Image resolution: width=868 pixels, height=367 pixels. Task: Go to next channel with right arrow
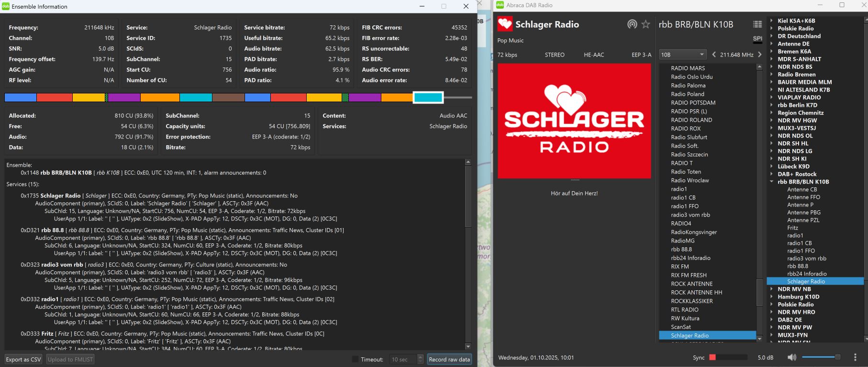(x=759, y=55)
